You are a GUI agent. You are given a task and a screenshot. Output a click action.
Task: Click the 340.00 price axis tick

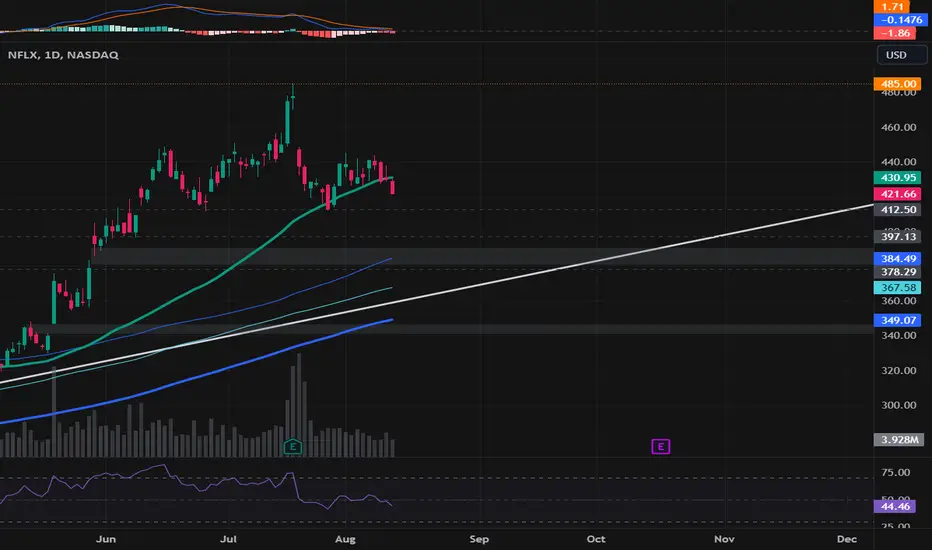tap(898, 335)
